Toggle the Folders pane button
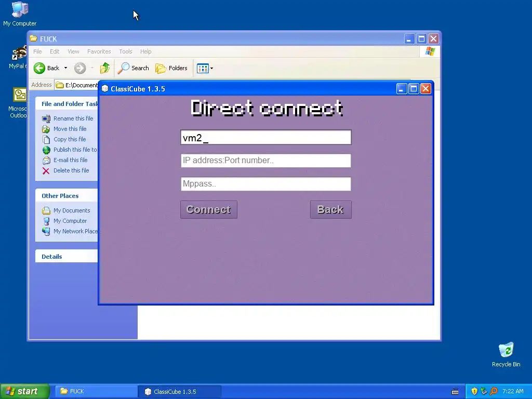This screenshot has height=399, width=532. click(171, 68)
